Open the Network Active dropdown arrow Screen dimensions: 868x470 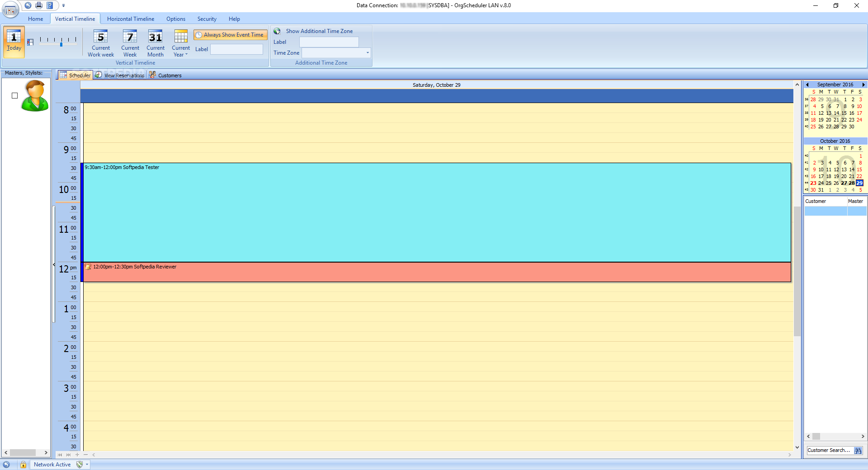point(87,465)
